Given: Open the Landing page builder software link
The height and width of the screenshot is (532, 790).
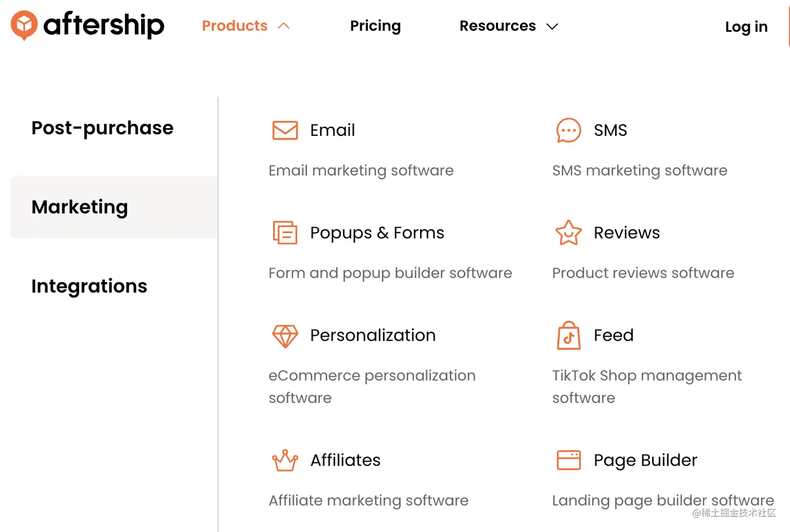Looking at the screenshot, I should tap(663, 501).
